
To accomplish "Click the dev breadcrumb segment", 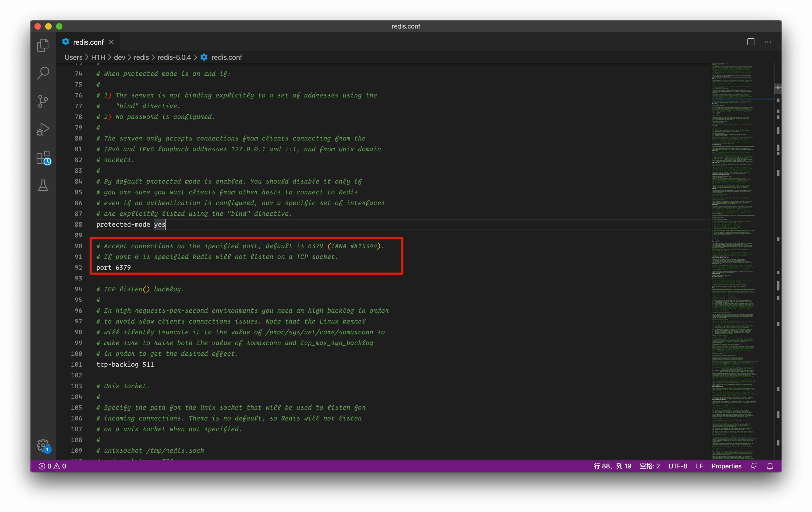I will (119, 57).
